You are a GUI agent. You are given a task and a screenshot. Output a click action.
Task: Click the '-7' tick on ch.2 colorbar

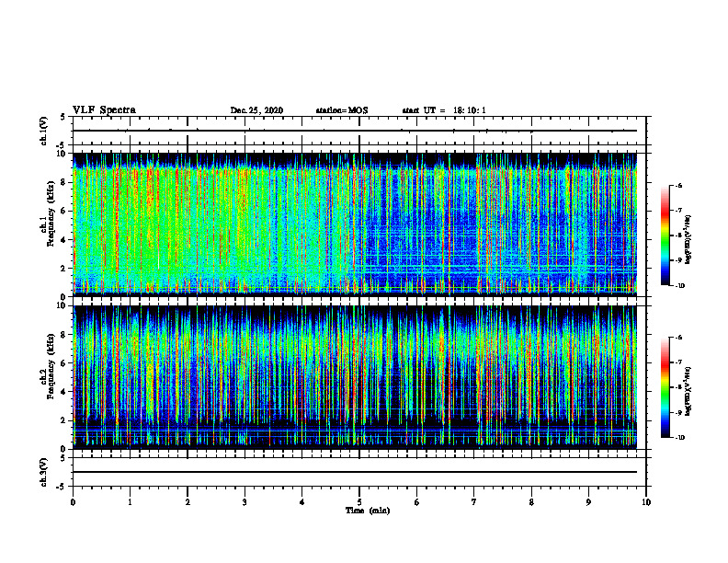[679, 362]
